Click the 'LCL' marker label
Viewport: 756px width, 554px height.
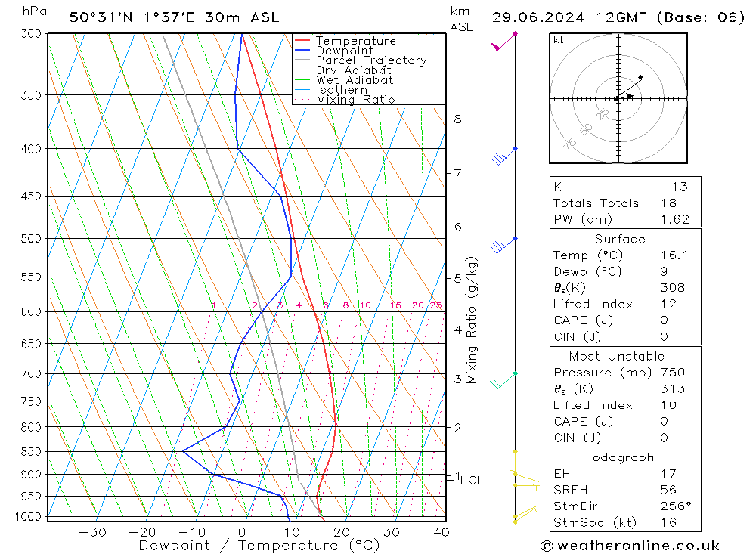472,480
